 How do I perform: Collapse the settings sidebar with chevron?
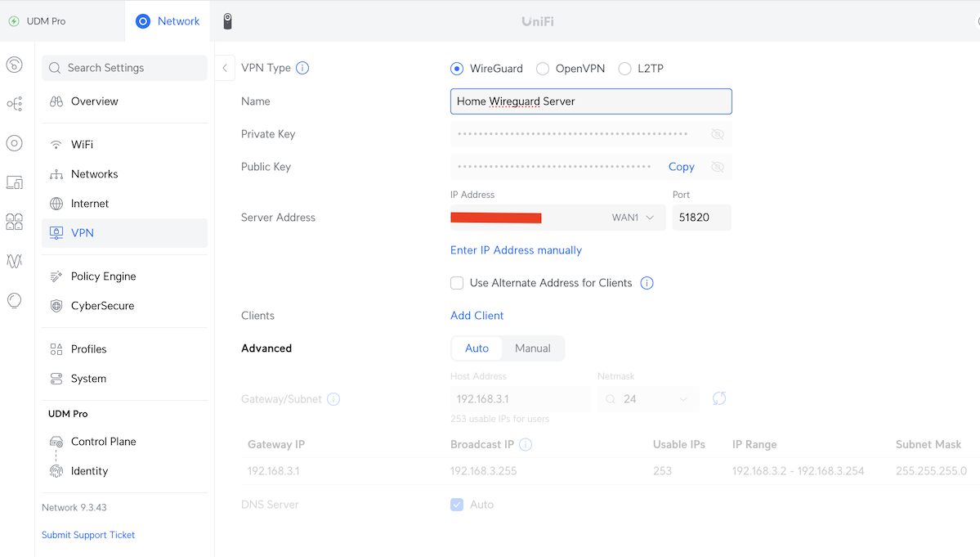[x=225, y=68]
